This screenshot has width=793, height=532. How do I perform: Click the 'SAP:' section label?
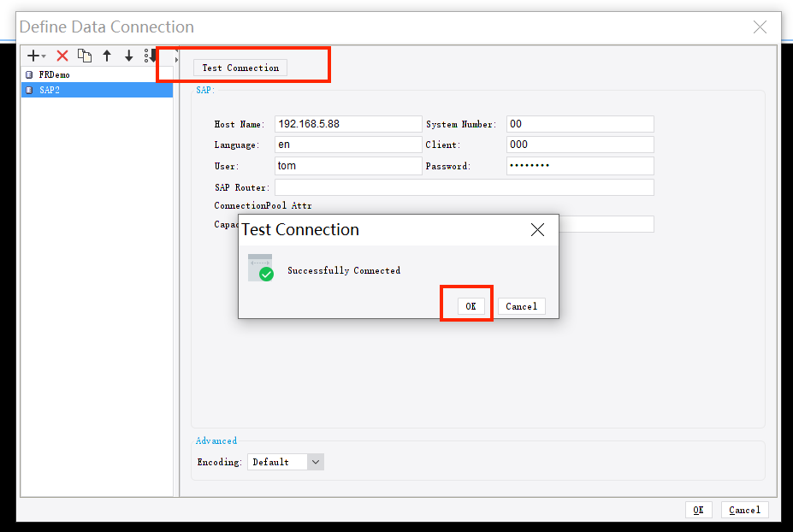(205, 90)
